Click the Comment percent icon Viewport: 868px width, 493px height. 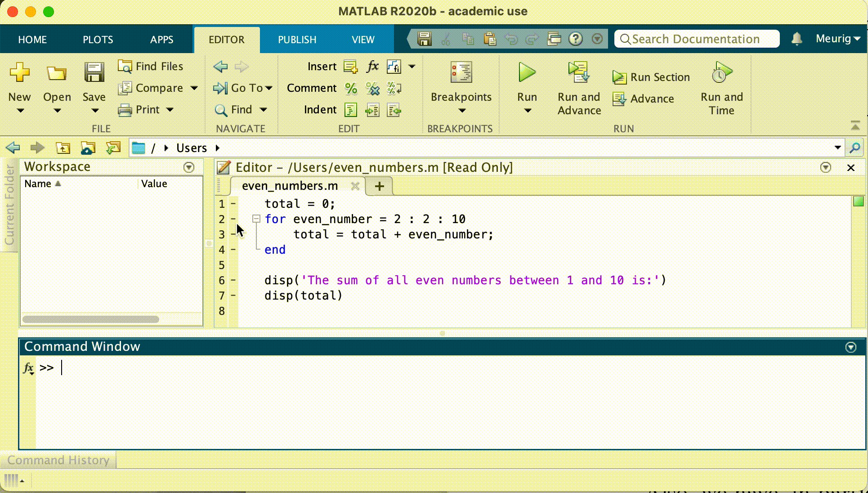tap(351, 88)
